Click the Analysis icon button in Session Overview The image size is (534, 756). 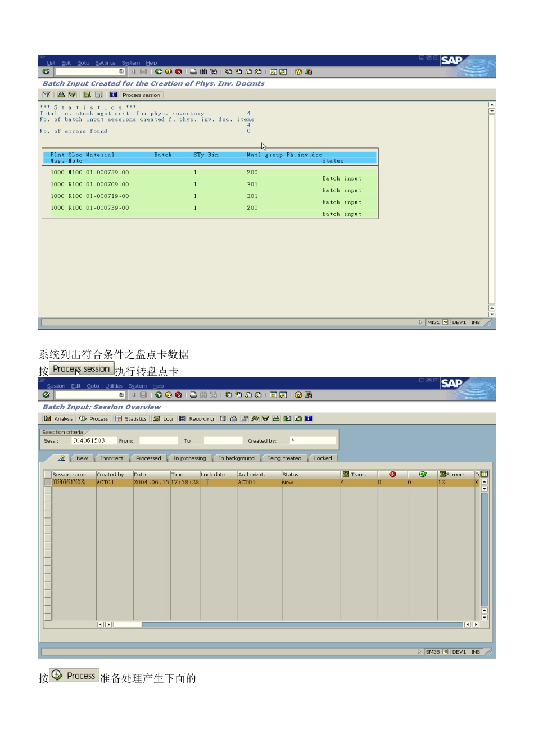59,418
